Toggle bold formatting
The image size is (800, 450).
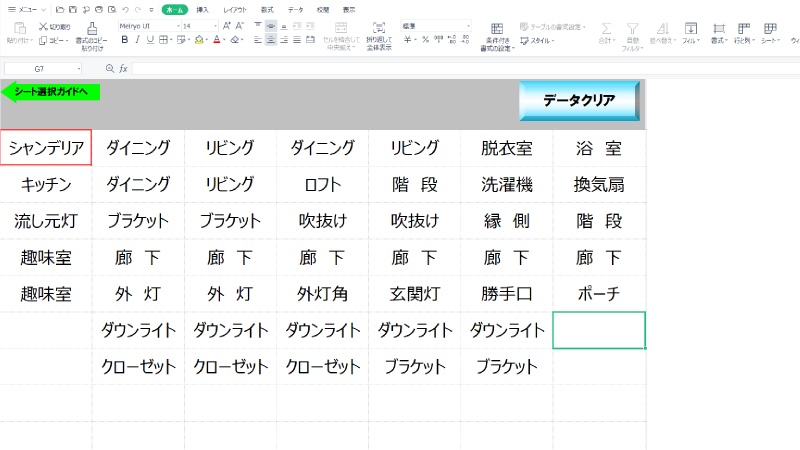click(x=124, y=40)
